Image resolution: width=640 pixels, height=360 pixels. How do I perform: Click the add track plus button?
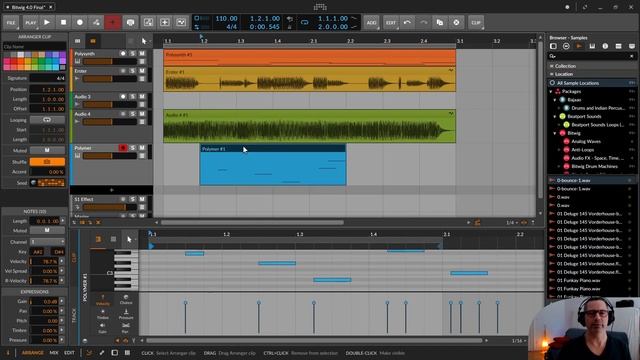[111, 190]
